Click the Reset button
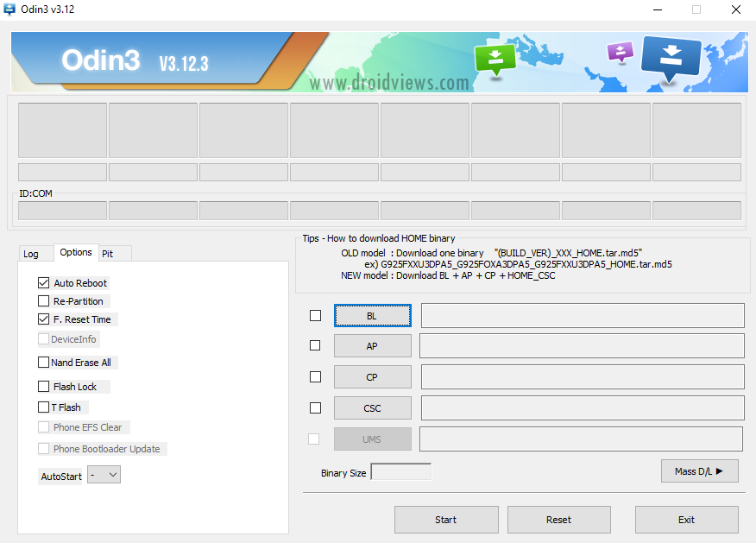756x543 pixels. pos(559,520)
